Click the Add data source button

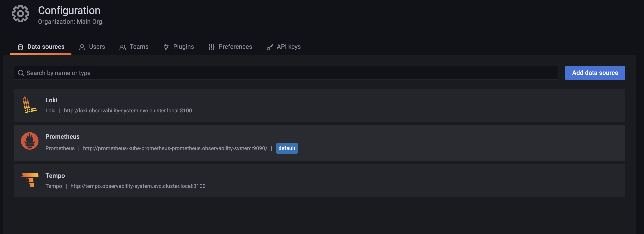tap(595, 73)
